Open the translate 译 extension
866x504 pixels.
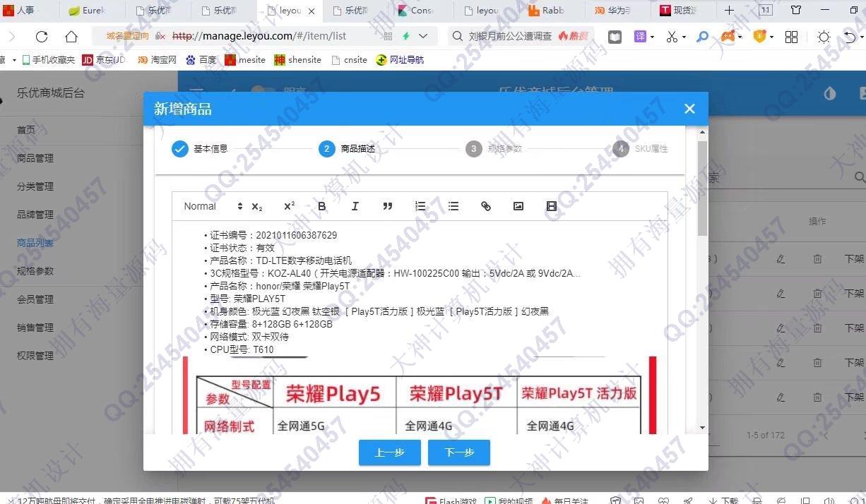[x=640, y=36]
